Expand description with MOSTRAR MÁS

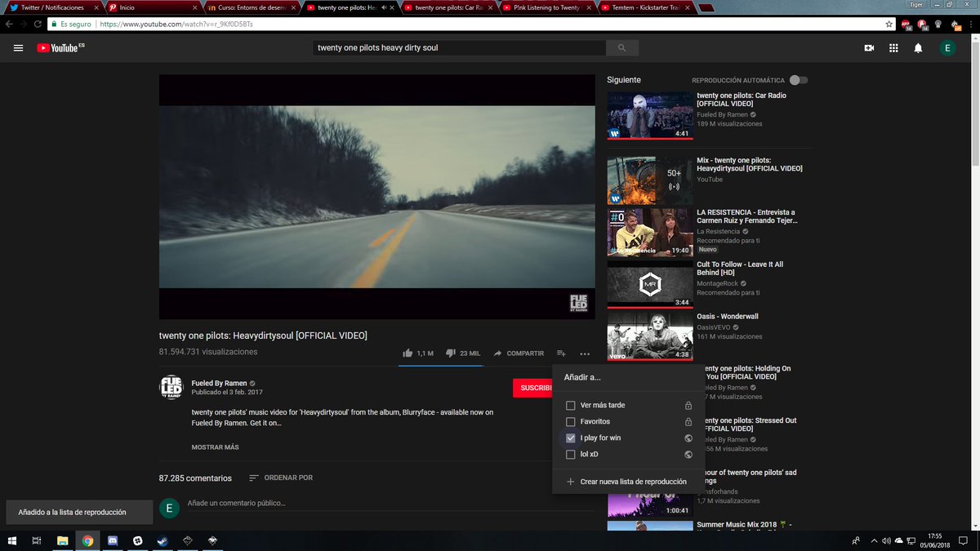[215, 447]
